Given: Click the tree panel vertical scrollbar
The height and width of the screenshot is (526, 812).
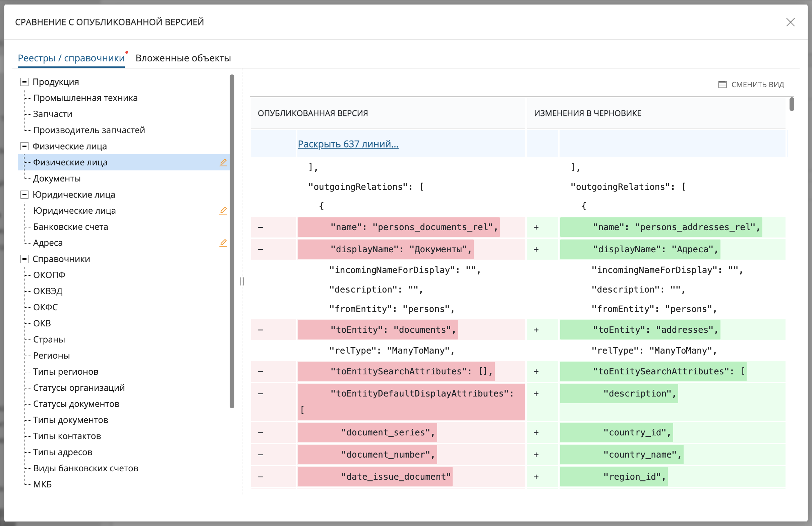Looking at the screenshot, I should tap(232, 241).
